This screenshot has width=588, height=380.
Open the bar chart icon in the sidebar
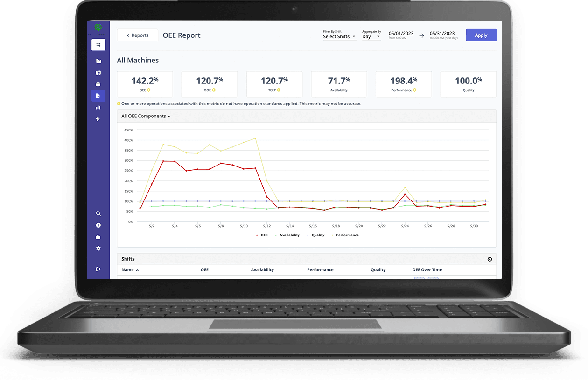98,107
